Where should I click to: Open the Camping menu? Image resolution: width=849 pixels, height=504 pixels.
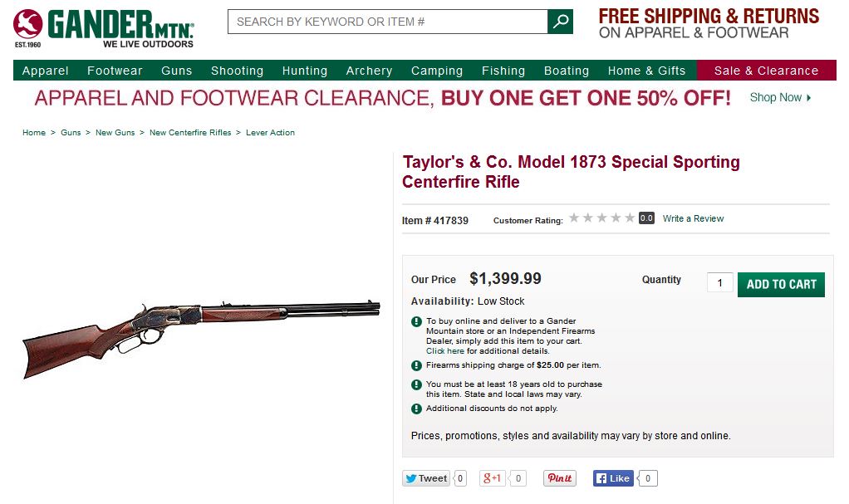437,71
